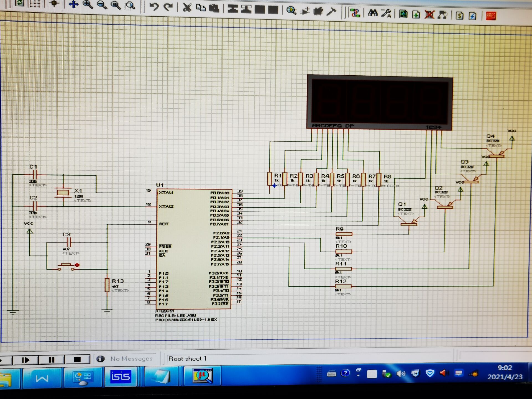Click the Undo arrow icon

(154, 7)
